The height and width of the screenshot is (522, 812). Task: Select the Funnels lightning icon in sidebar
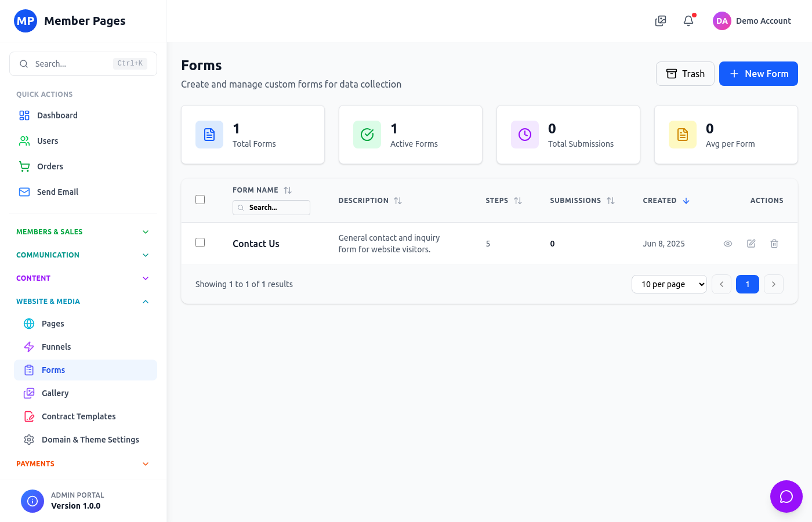[28, 346]
